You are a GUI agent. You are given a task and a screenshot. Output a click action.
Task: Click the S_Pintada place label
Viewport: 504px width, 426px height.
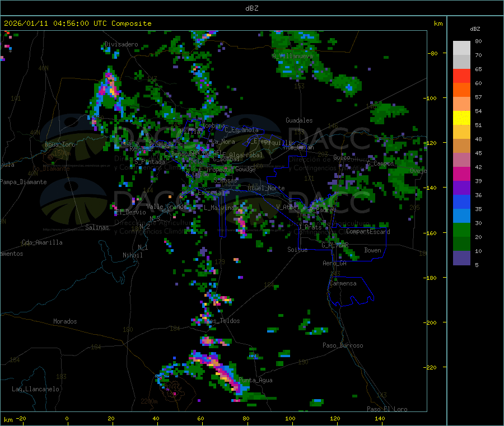150,162
